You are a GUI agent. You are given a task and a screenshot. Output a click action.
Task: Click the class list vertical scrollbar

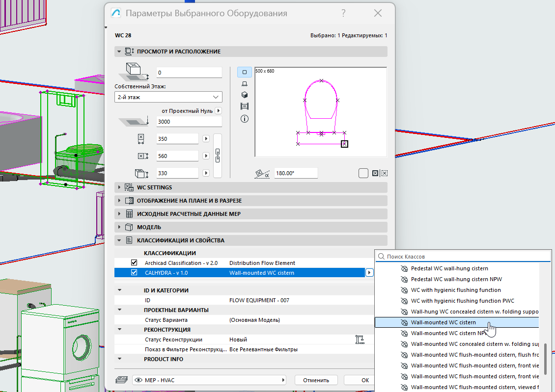tap(546, 358)
